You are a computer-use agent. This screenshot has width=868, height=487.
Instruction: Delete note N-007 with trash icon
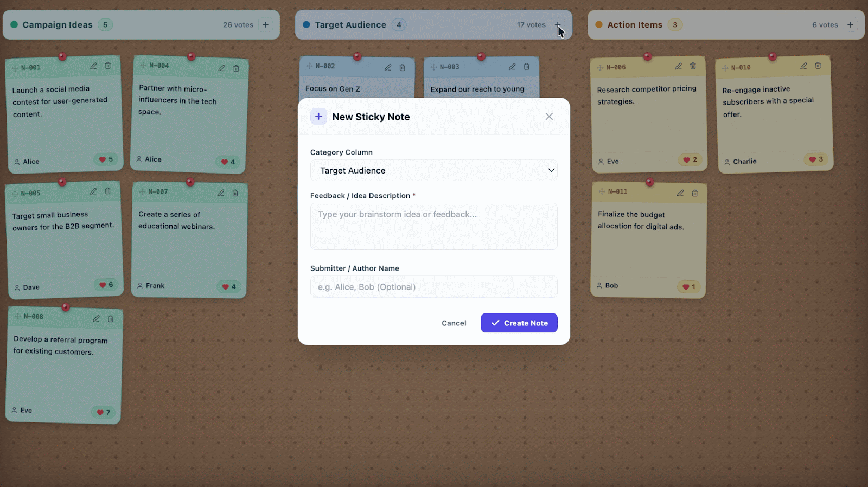235,193
